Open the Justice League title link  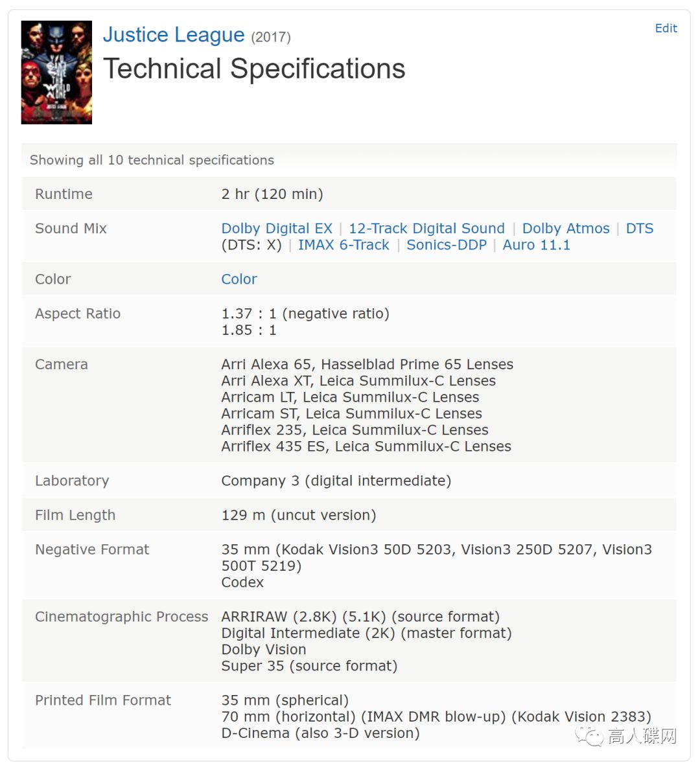tap(173, 35)
